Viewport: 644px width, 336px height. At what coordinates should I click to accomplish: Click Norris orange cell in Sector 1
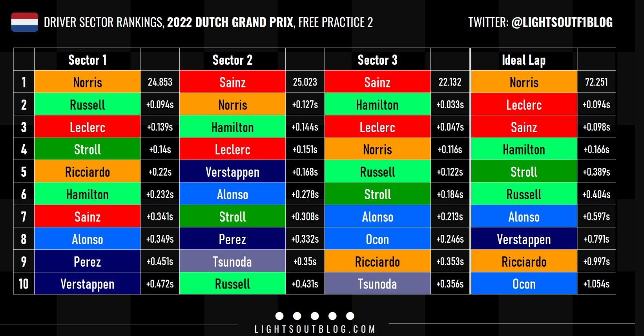coord(88,82)
